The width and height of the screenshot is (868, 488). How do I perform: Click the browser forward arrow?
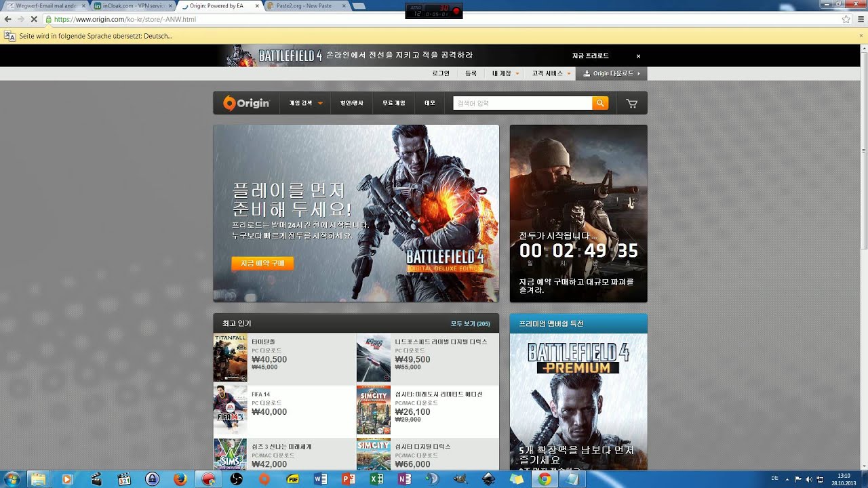tap(21, 20)
